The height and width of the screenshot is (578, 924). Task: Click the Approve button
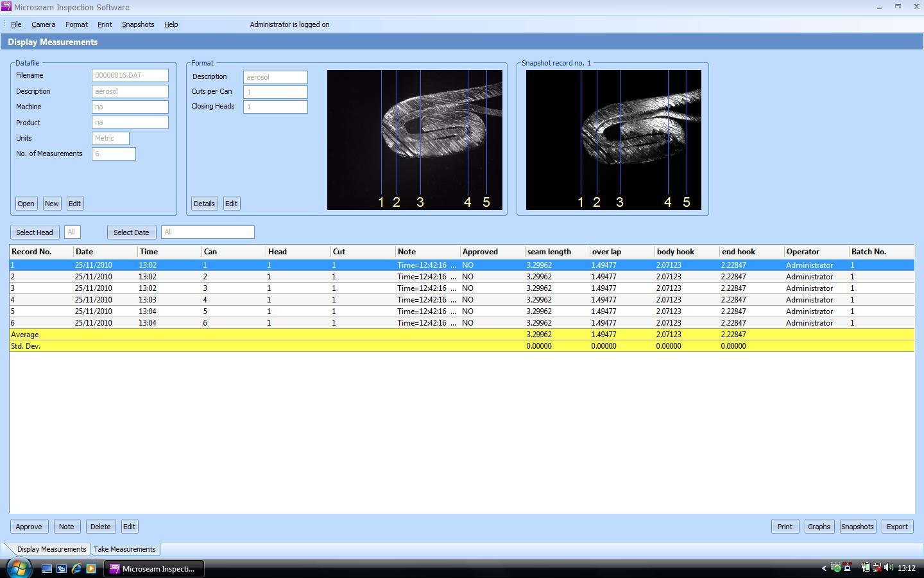pyautogui.click(x=29, y=527)
